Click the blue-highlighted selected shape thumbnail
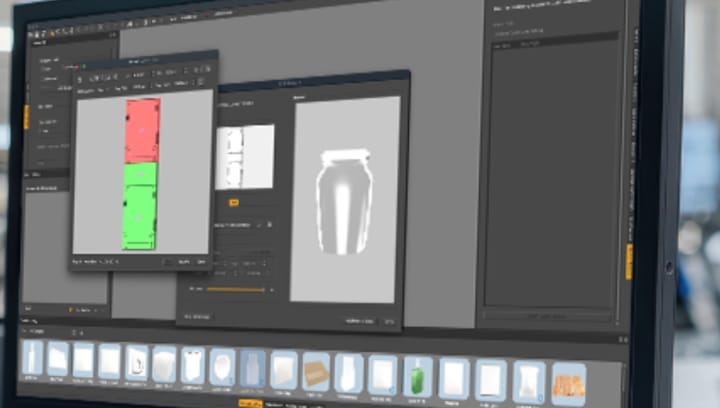 (252, 369)
